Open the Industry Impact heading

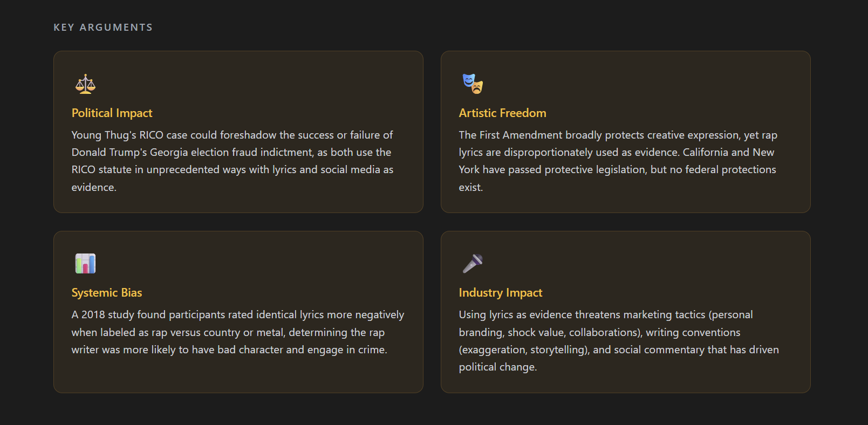500,293
